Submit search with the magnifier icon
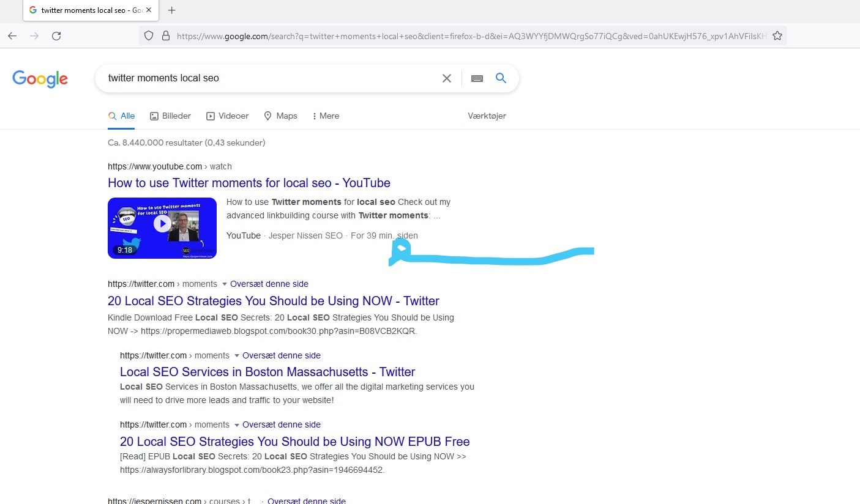This screenshot has width=860, height=504. (x=501, y=78)
